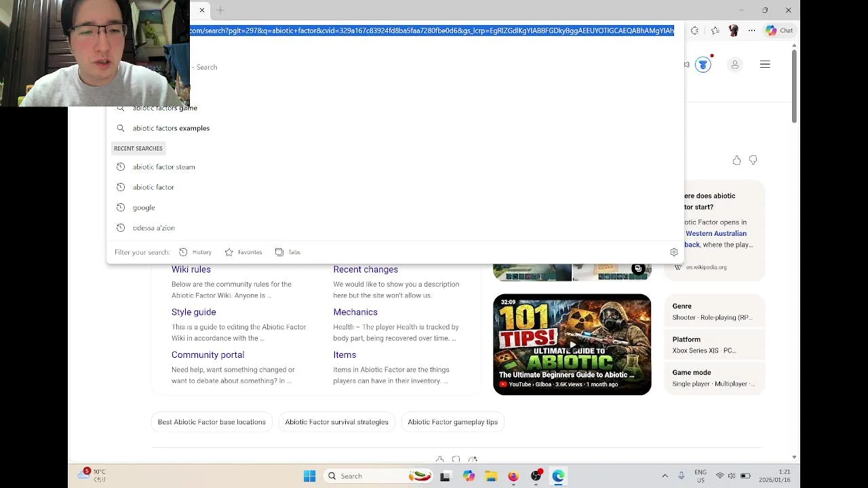Open the Wiki rules link
The width and height of the screenshot is (868, 488).
[x=191, y=269]
